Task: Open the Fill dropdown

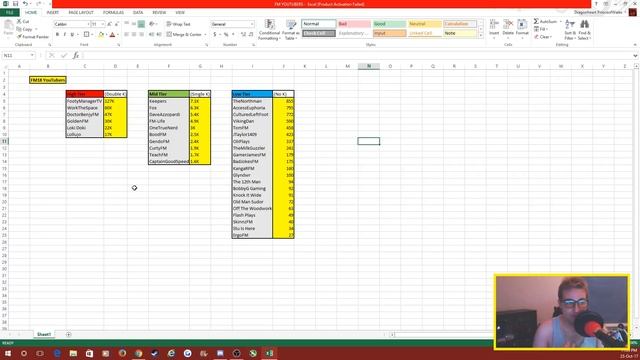Action: pyautogui.click(x=542, y=29)
